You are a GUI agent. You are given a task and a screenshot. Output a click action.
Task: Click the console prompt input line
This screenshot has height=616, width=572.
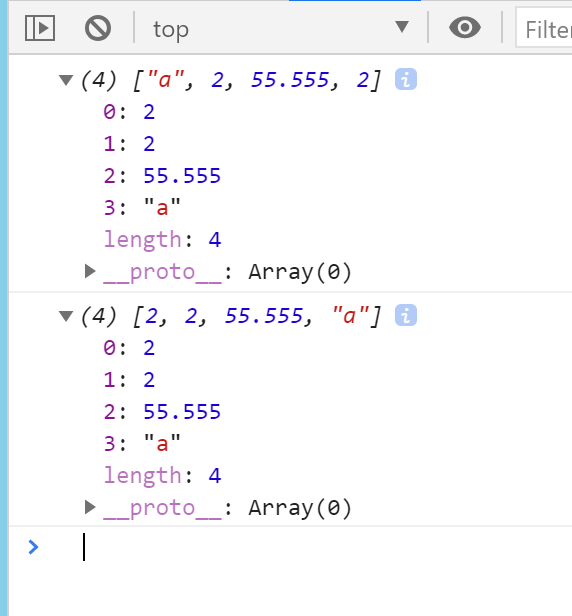tap(326, 547)
